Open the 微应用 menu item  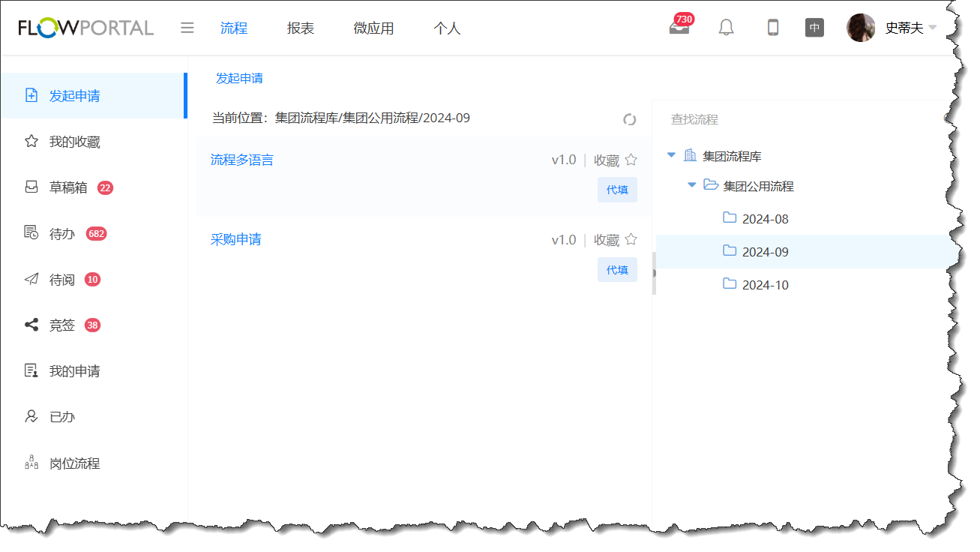pyautogui.click(x=373, y=28)
